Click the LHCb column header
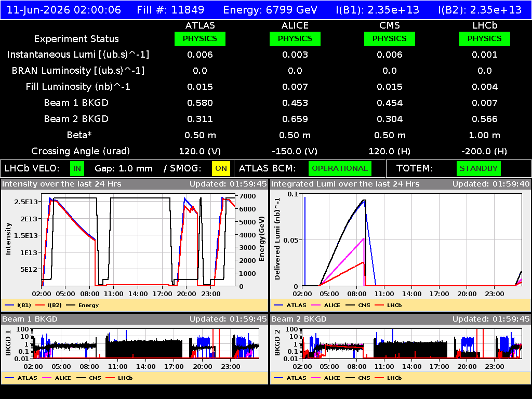This screenshot has height=399, width=532. tap(485, 25)
